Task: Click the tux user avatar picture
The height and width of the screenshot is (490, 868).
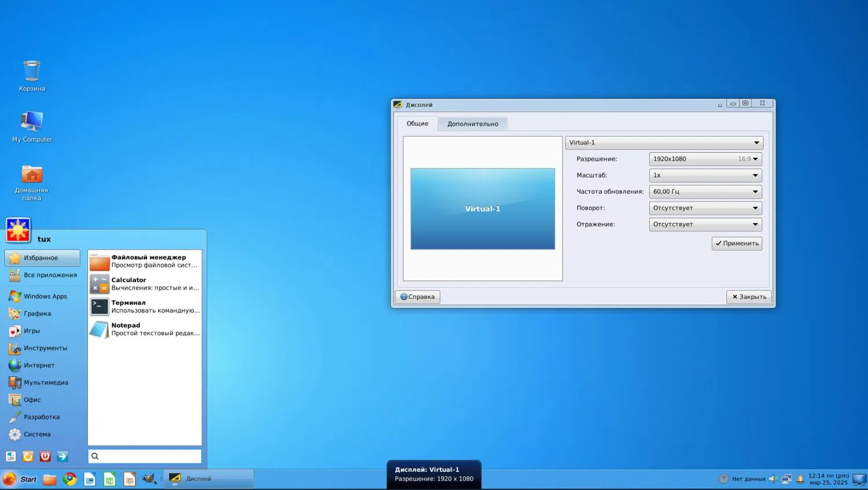Action: [18, 230]
